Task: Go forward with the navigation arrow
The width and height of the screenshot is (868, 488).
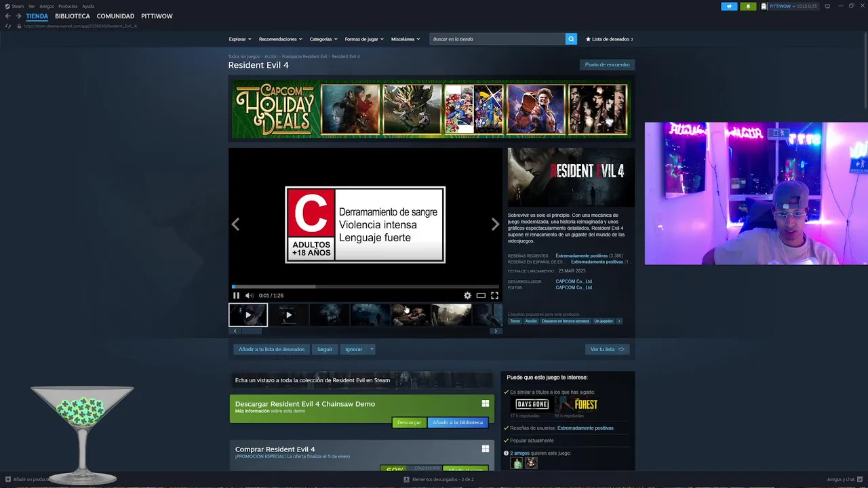Action: (18, 16)
